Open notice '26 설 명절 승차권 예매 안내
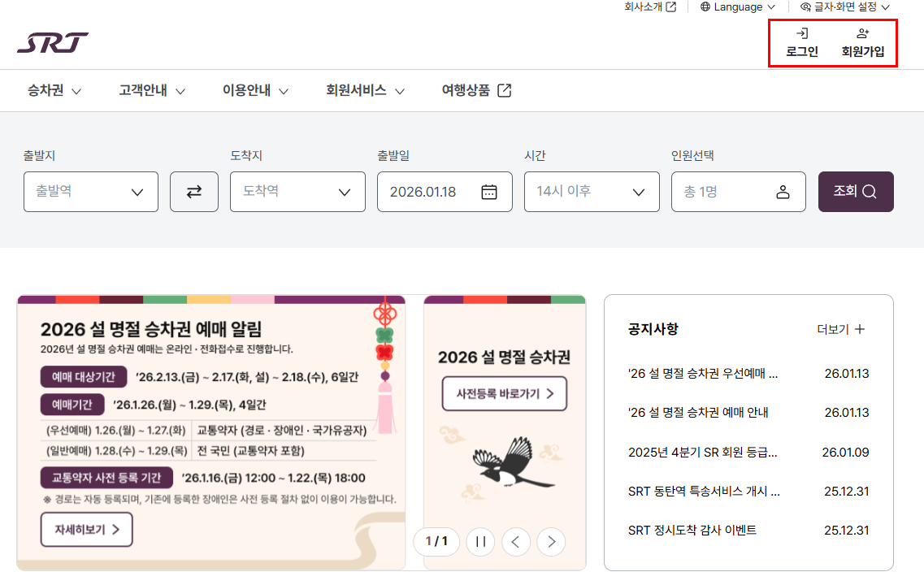 [698, 413]
